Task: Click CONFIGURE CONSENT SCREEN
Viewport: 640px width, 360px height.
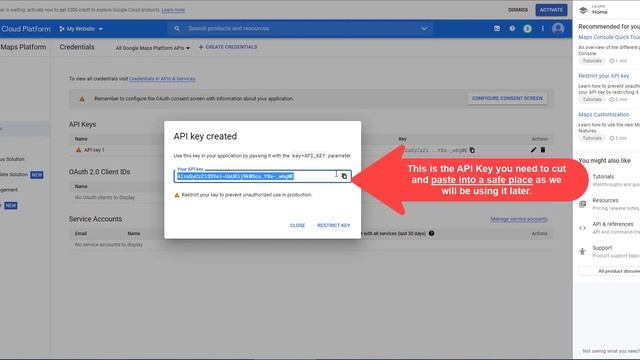Action: point(507,98)
